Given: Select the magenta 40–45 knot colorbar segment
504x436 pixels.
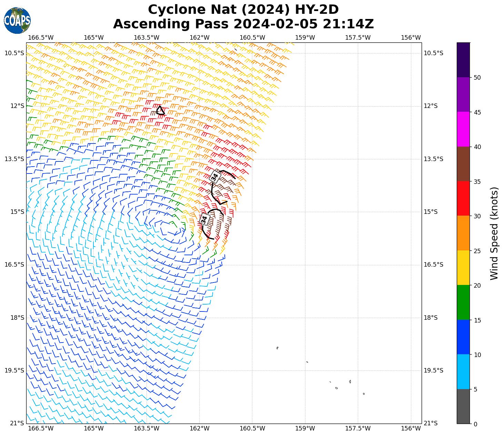Looking at the screenshot, I should [463, 129].
